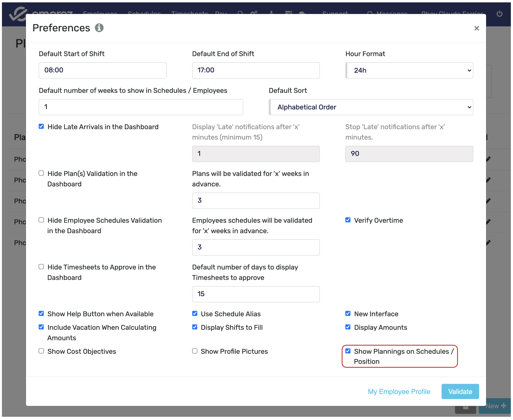Viewport: 513px width, 420px height.
Task: Enable Show Cost Objectives checkbox
Action: click(41, 351)
